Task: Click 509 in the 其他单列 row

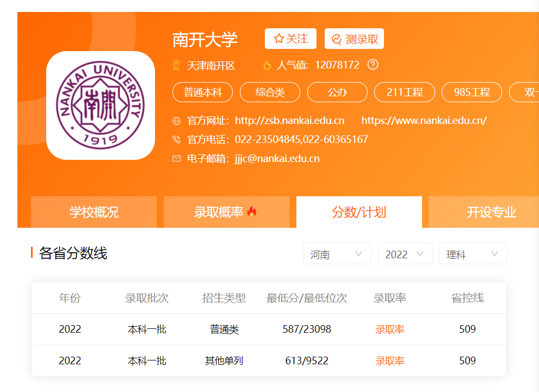Action: point(467,360)
